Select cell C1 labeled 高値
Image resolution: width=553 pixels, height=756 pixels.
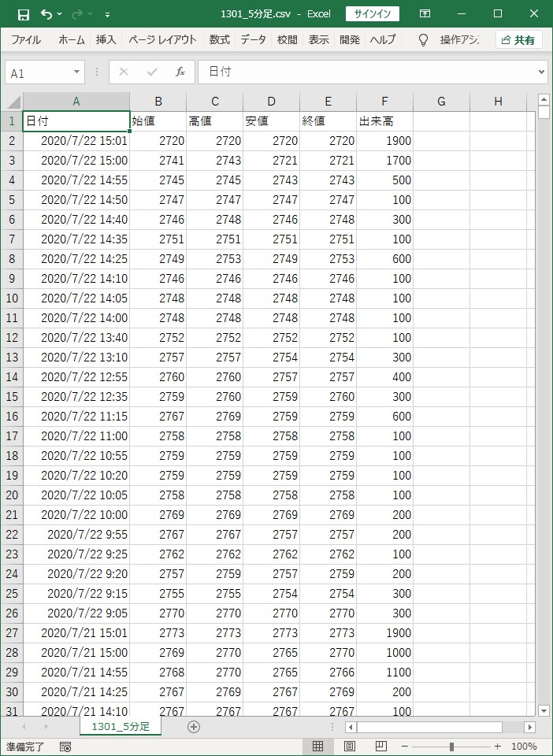tap(215, 121)
